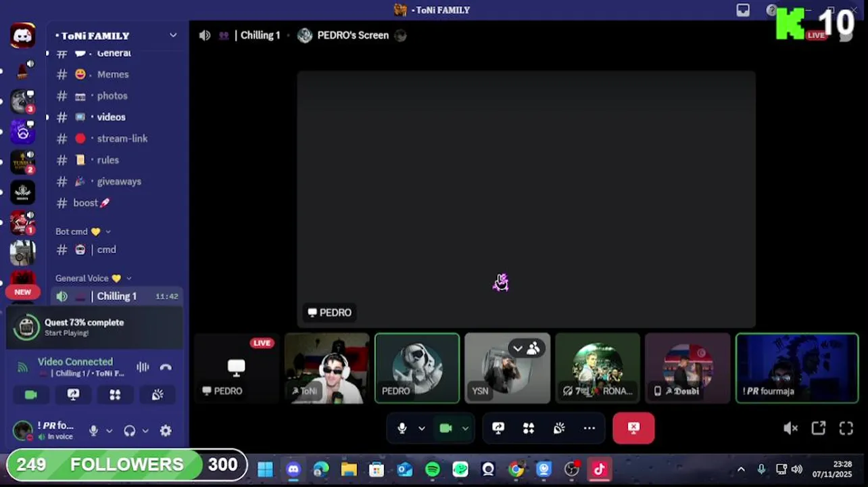Open noise suppression waveform icon in voice panel
The image size is (868, 487).
point(143,367)
